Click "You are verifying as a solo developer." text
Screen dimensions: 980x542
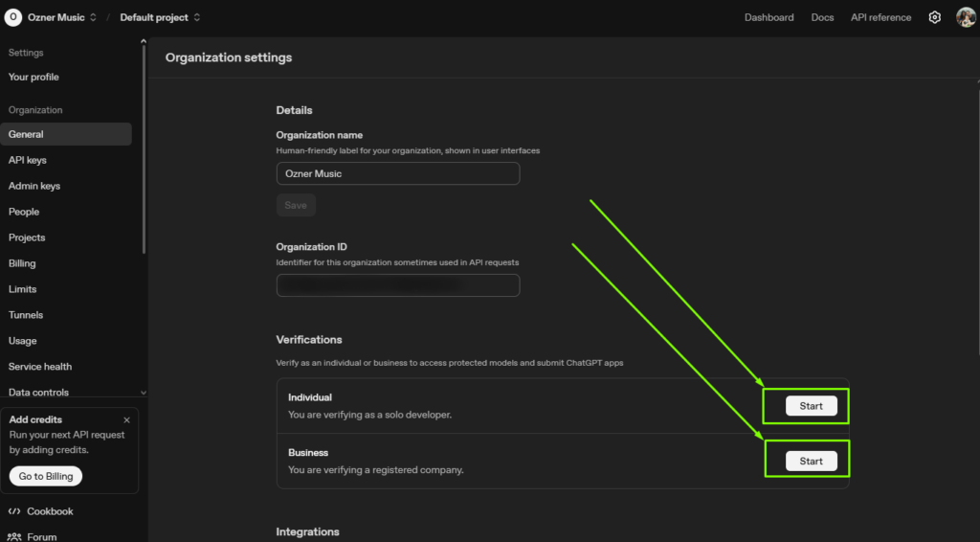[369, 415]
